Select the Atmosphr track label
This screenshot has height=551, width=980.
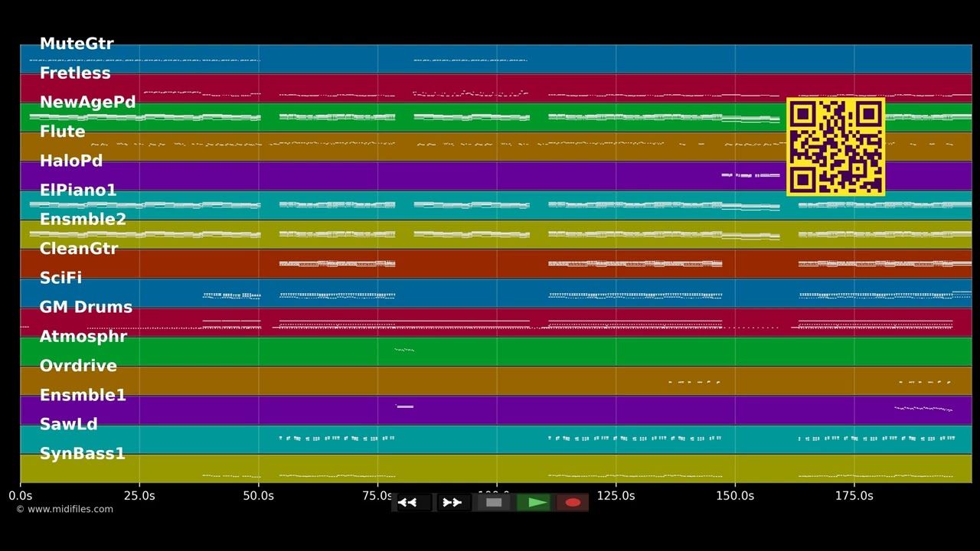83,337
